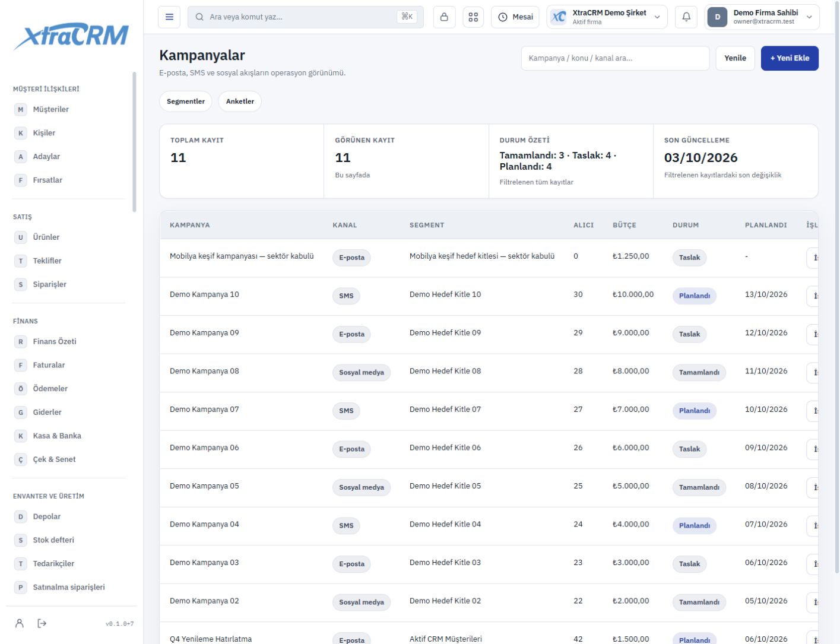Viewport: 840px width, 644px height.
Task: Open Çek & Senet
Action: pos(69,459)
